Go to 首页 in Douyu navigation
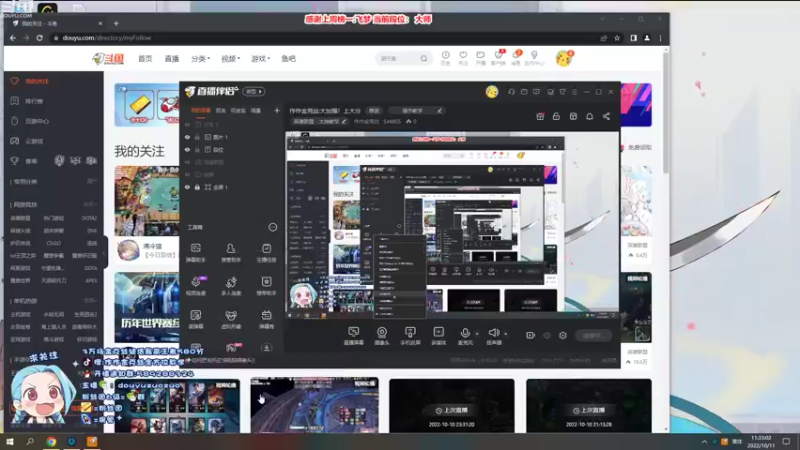This screenshot has width=800, height=450. coord(145,59)
